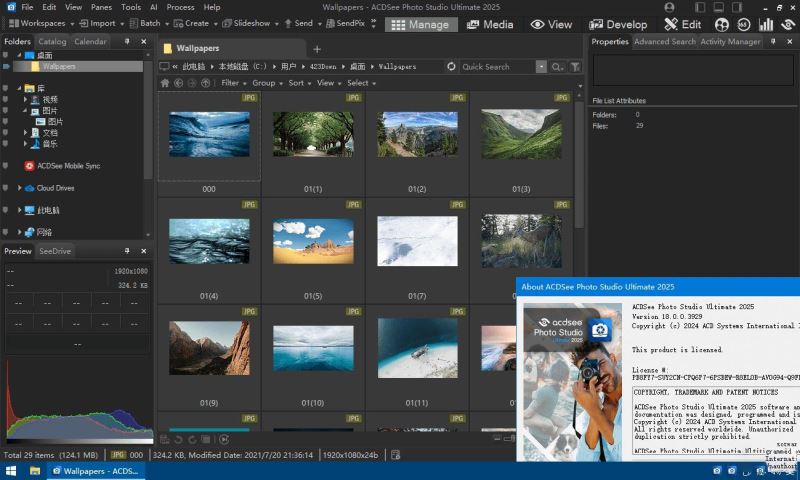This screenshot has width=800, height=480.
Task: Switch to View mode
Action: [551, 24]
